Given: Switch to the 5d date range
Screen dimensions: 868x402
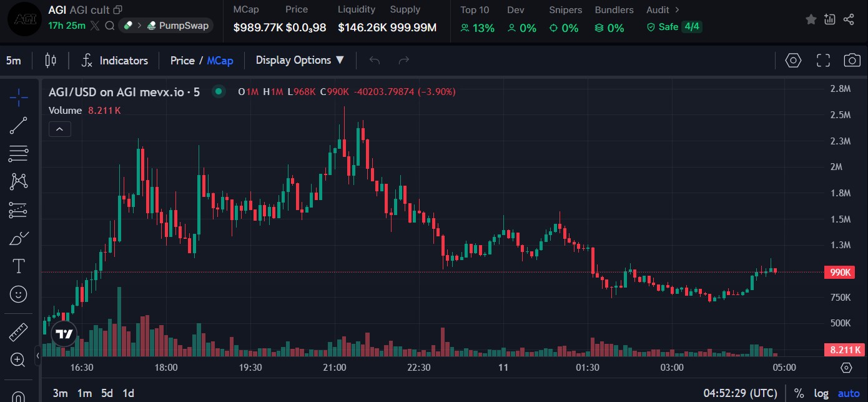Looking at the screenshot, I should [x=107, y=393].
